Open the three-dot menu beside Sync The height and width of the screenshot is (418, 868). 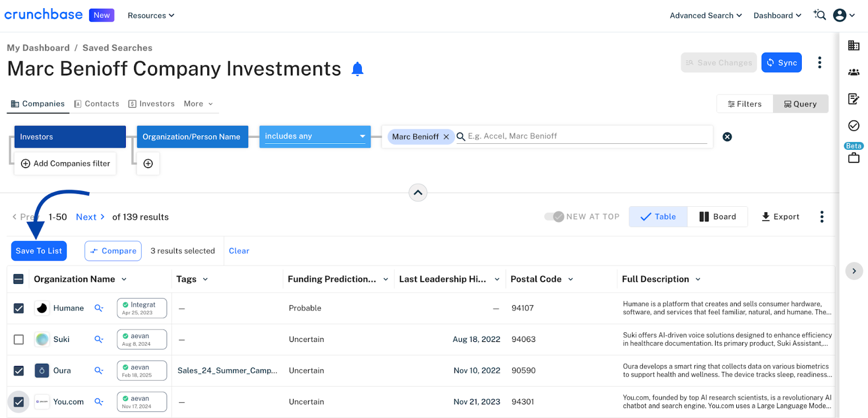(819, 62)
